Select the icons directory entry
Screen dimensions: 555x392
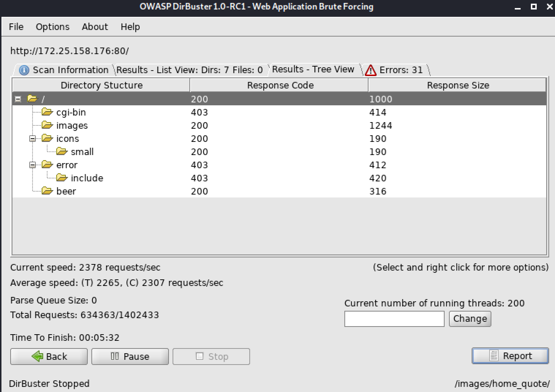[279, 139]
